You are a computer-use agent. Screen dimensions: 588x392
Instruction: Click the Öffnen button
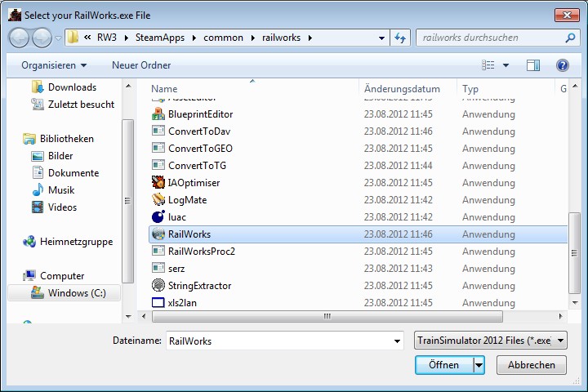(444, 365)
